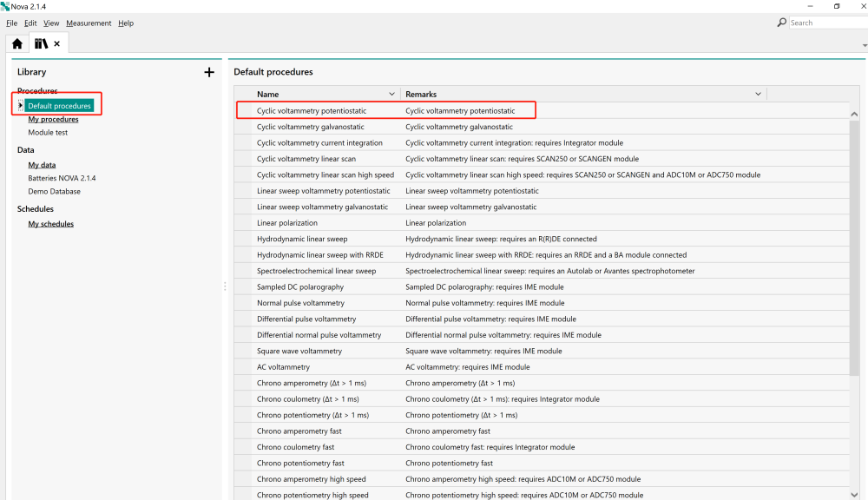This screenshot has width=868, height=500.
Task: Open the Name column filter dropdown
Action: pyautogui.click(x=392, y=94)
